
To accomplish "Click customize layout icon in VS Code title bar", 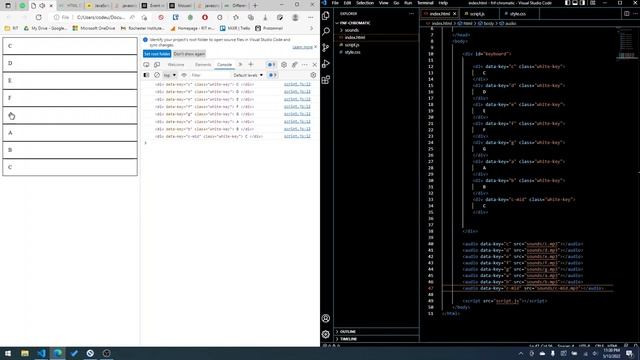I will tap(593, 3).
